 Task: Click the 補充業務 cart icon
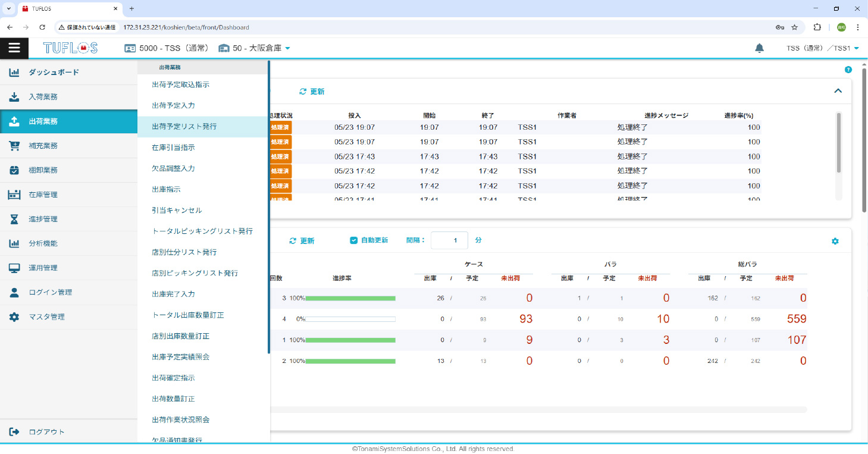14,146
